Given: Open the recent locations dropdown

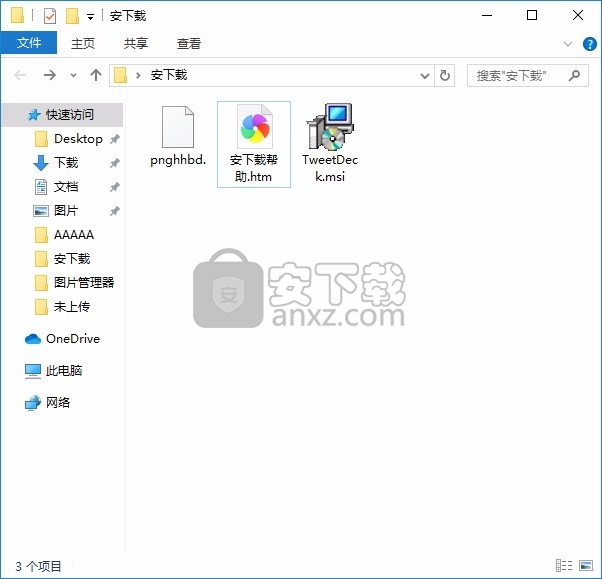Looking at the screenshot, I should pos(73,75).
